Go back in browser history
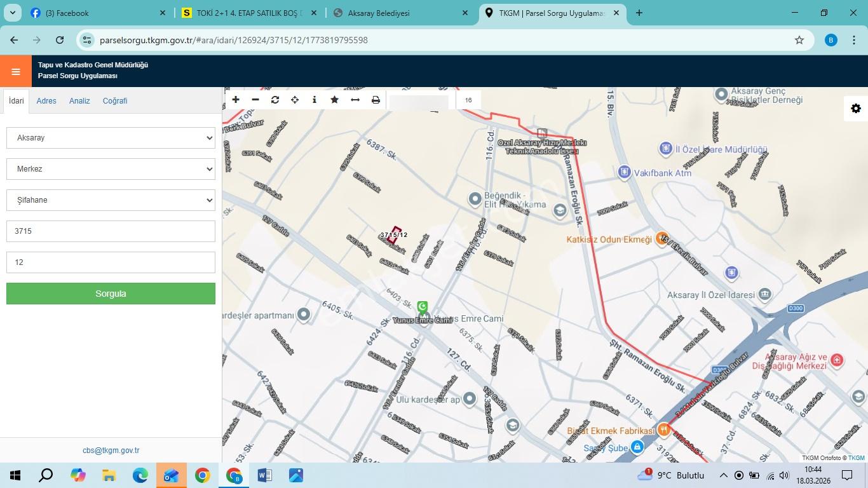868x488 pixels. [14, 40]
